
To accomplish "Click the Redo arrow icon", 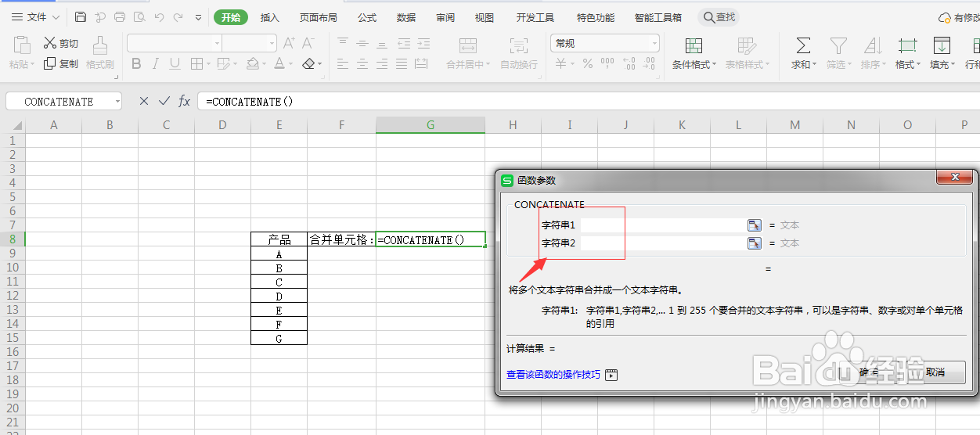I will (x=178, y=16).
